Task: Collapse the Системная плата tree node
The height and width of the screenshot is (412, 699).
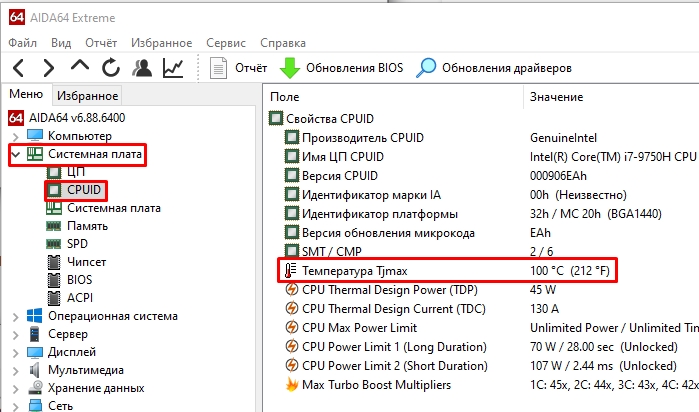Action: pos(16,155)
